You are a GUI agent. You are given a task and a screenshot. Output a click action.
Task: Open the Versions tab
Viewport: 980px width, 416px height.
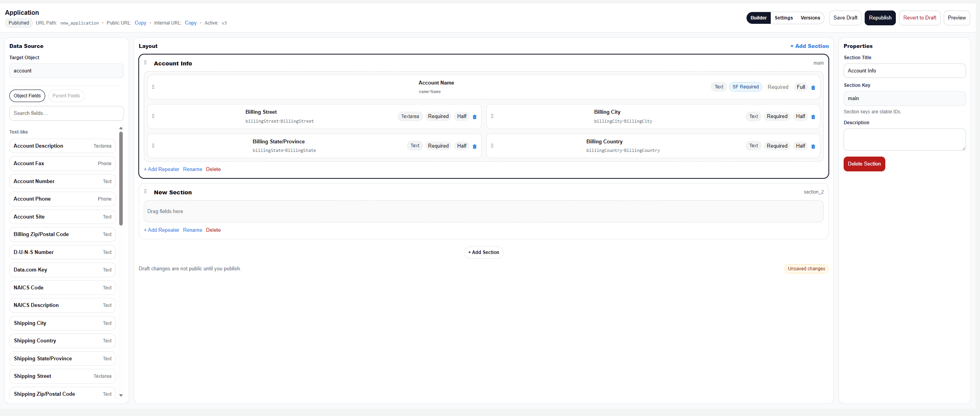(810, 18)
